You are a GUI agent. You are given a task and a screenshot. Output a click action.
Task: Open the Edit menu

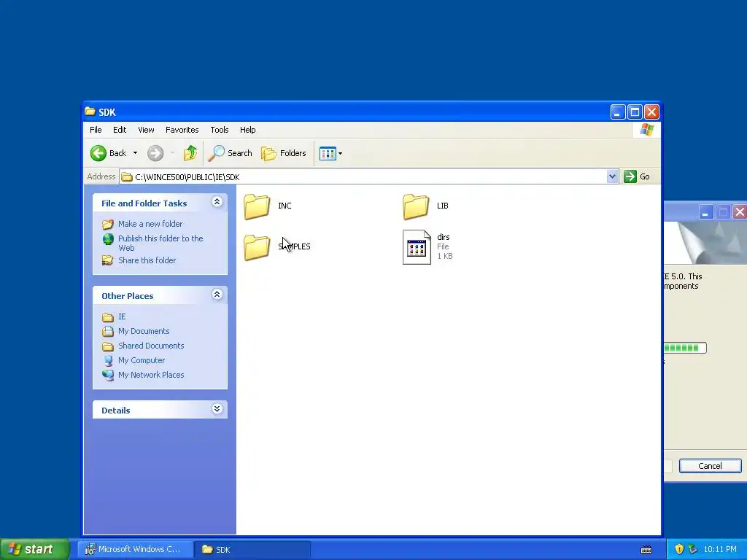pos(120,130)
